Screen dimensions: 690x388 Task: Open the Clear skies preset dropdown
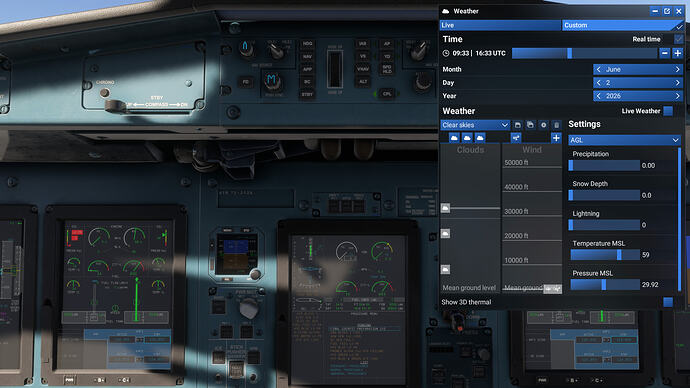pos(475,125)
